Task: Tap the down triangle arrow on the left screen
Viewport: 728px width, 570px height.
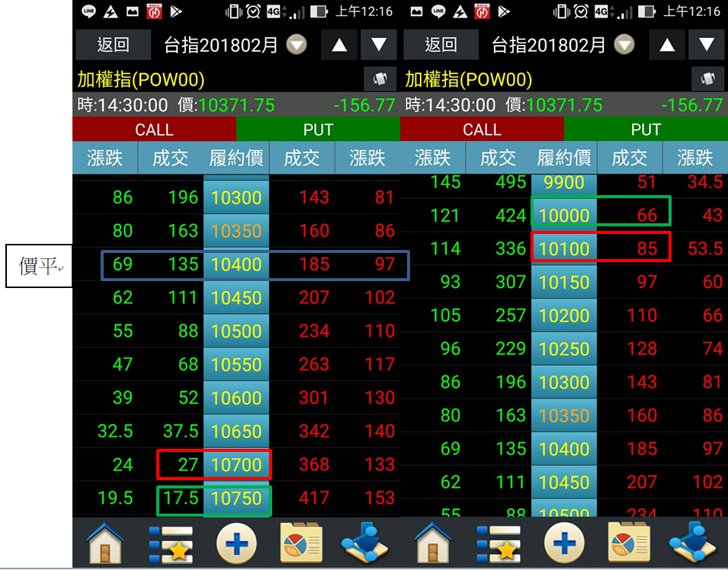Action: tap(379, 44)
